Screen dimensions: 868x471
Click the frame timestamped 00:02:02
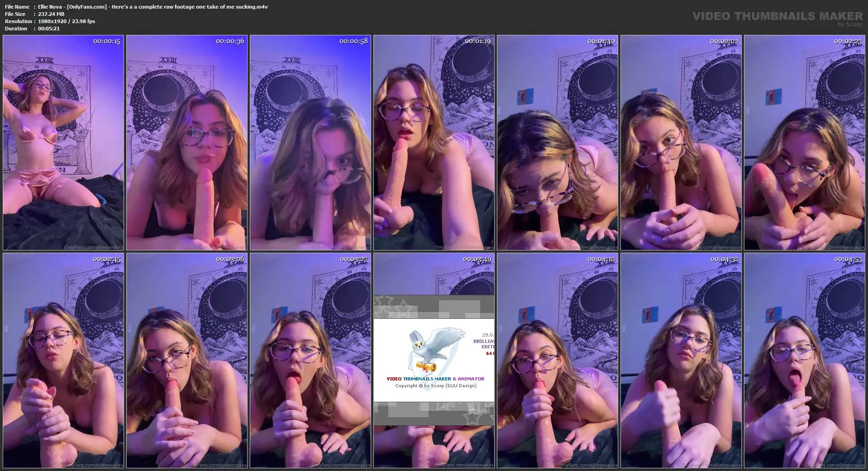pos(681,143)
